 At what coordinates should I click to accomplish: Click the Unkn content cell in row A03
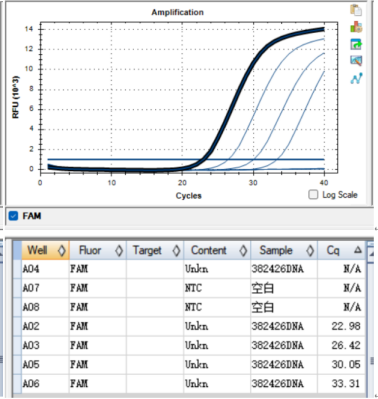click(x=217, y=345)
